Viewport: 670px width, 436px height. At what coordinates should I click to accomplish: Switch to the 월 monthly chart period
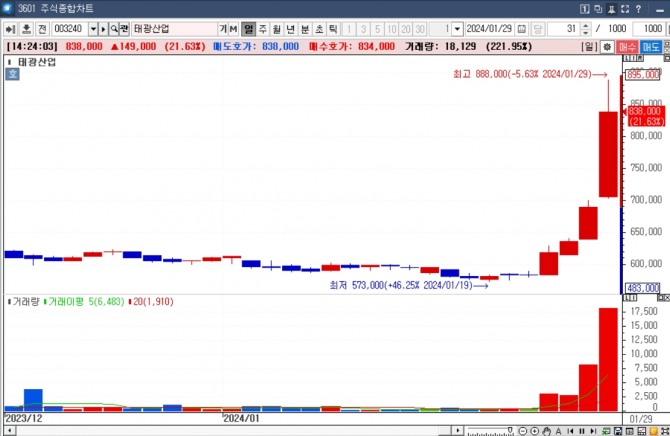[277, 29]
